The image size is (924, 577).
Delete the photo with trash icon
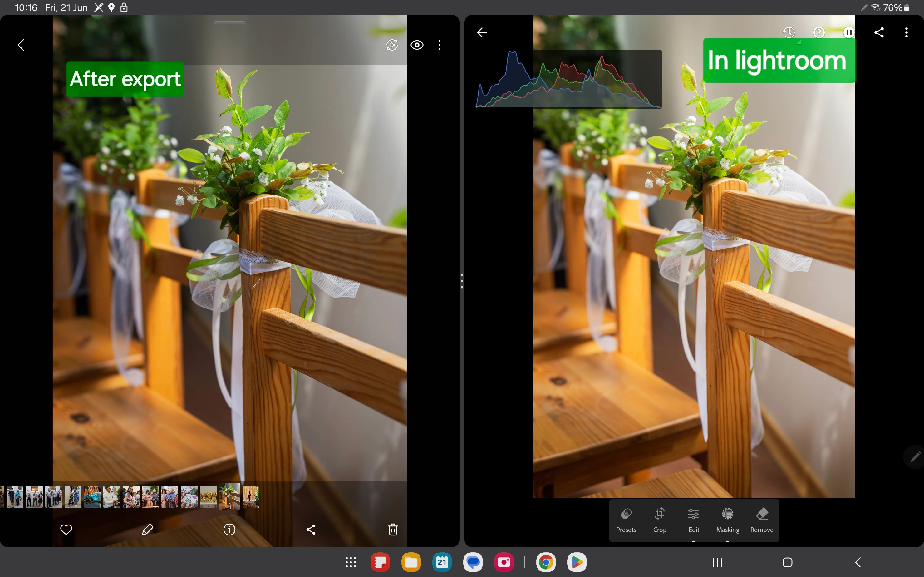click(393, 530)
